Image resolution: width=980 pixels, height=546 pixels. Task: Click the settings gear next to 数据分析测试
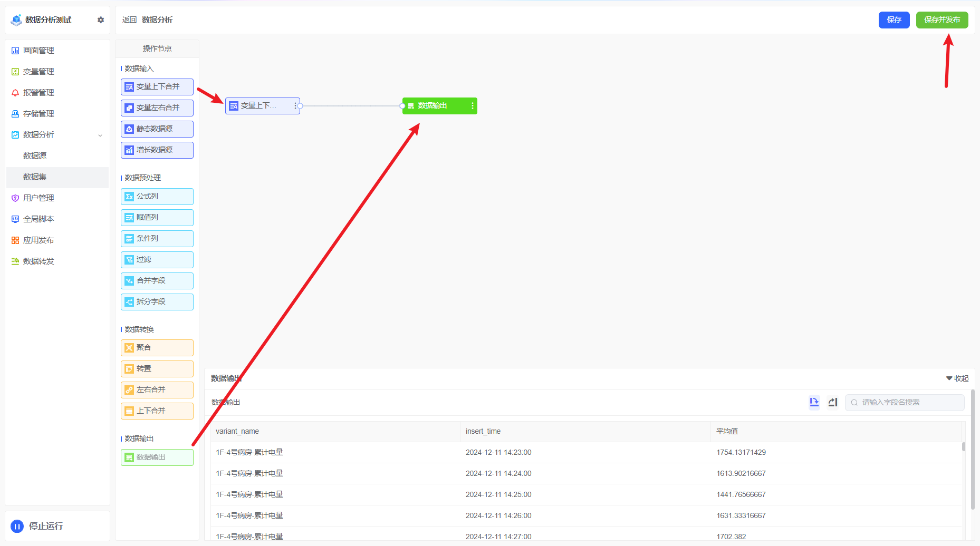coord(101,20)
